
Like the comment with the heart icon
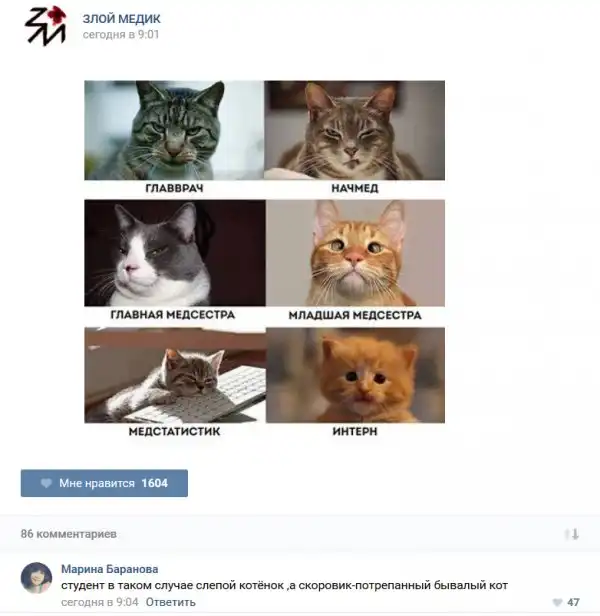coord(557,602)
